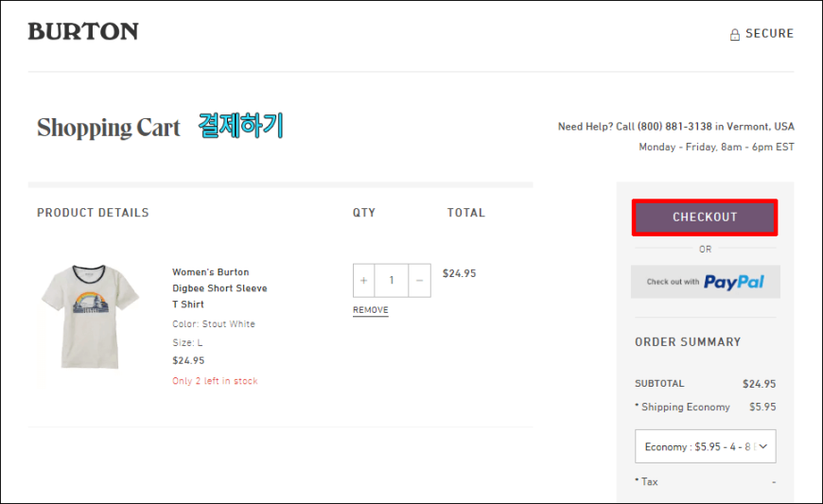Click the purple Checkout button
The height and width of the screenshot is (504, 823).
pos(705,217)
